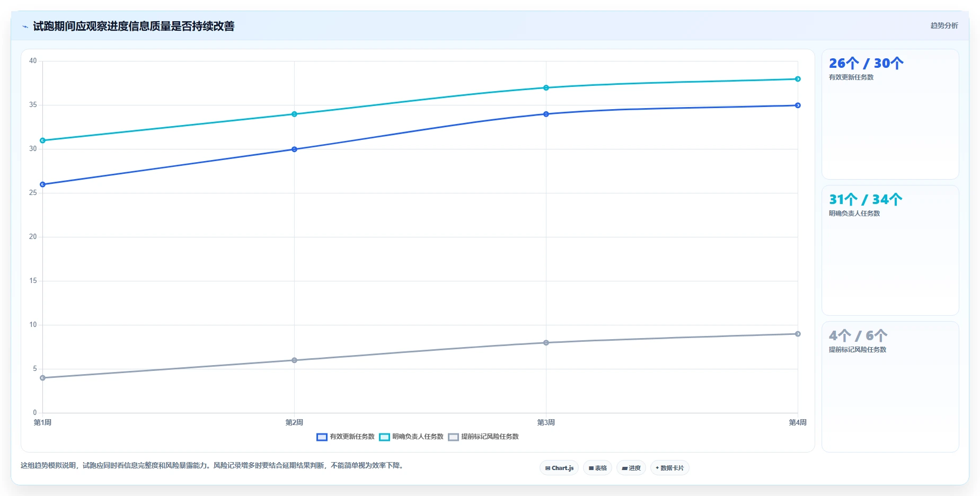Click the 明确负责人任务数 card caption
The width and height of the screenshot is (980, 496).
[854, 214]
